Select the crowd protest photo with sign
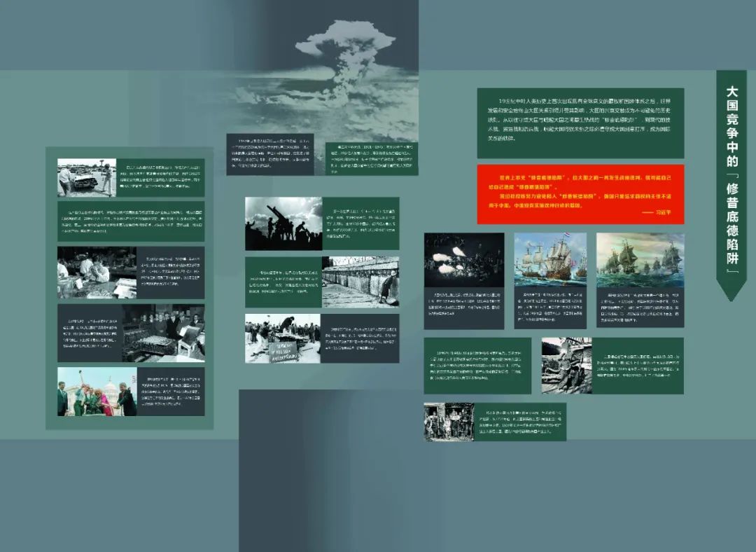Viewport: 756px width, 552px height. (x=283, y=338)
